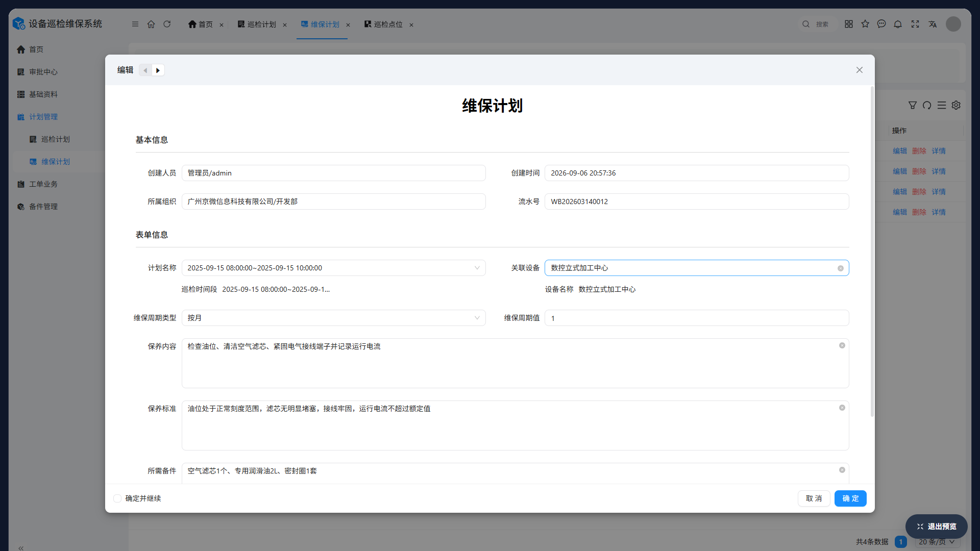Click the user avatar
Viewport: 980px width, 551px height.
953,24
